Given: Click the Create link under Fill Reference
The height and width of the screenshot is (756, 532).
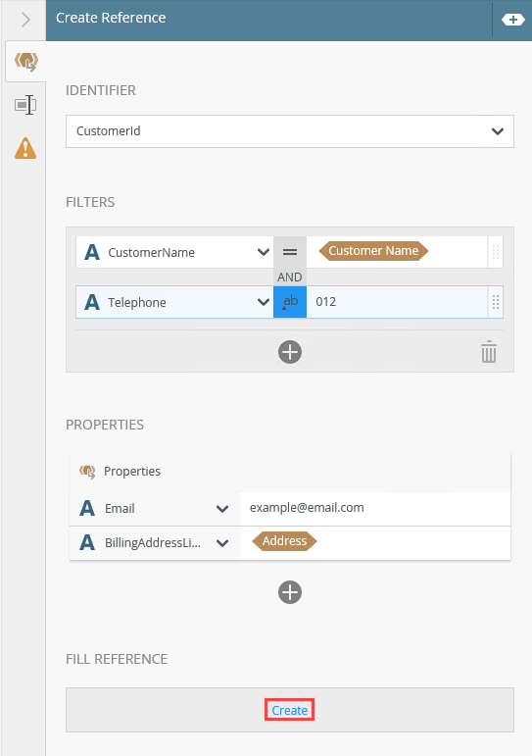Looking at the screenshot, I should (290, 710).
